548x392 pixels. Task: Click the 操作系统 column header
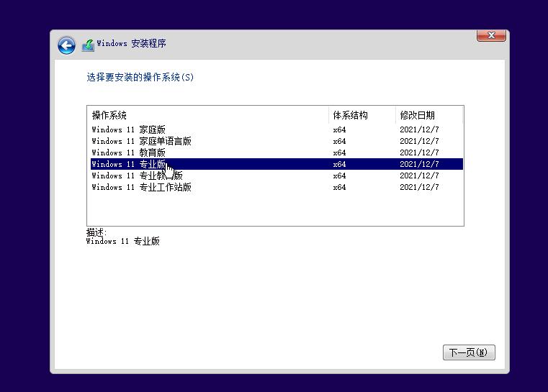coord(109,115)
